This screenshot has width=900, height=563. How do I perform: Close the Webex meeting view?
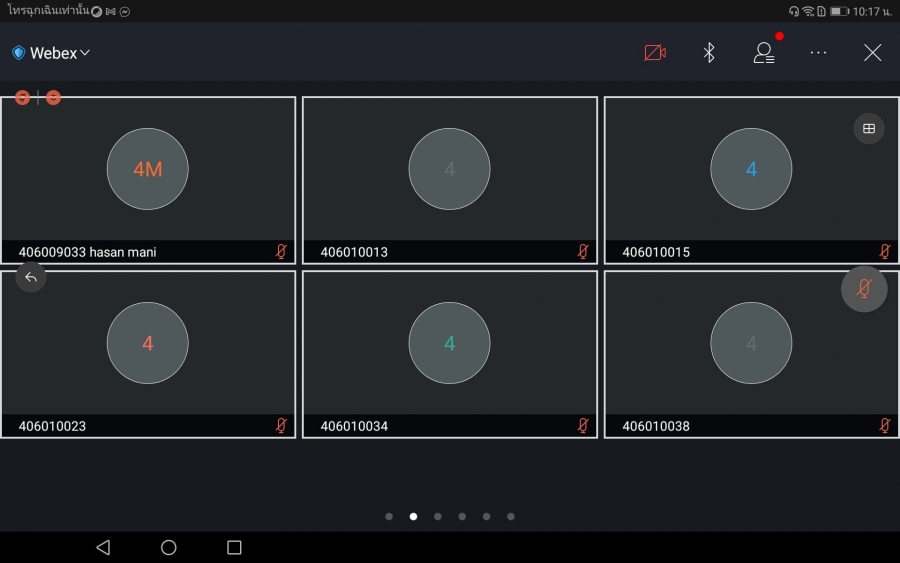[873, 53]
